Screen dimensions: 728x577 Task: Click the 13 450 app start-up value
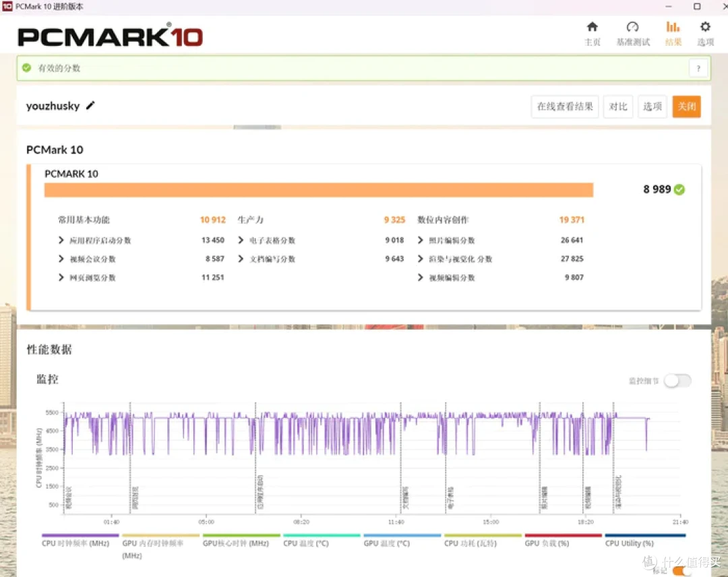click(x=212, y=240)
